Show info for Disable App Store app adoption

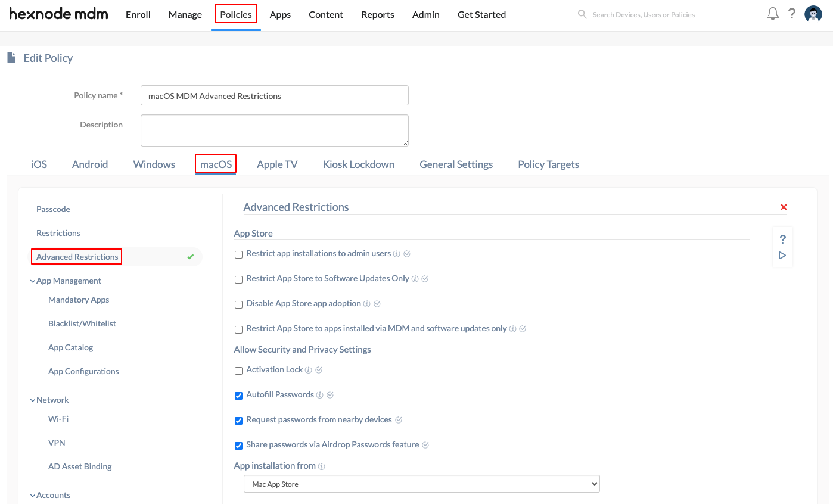click(367, 304)
